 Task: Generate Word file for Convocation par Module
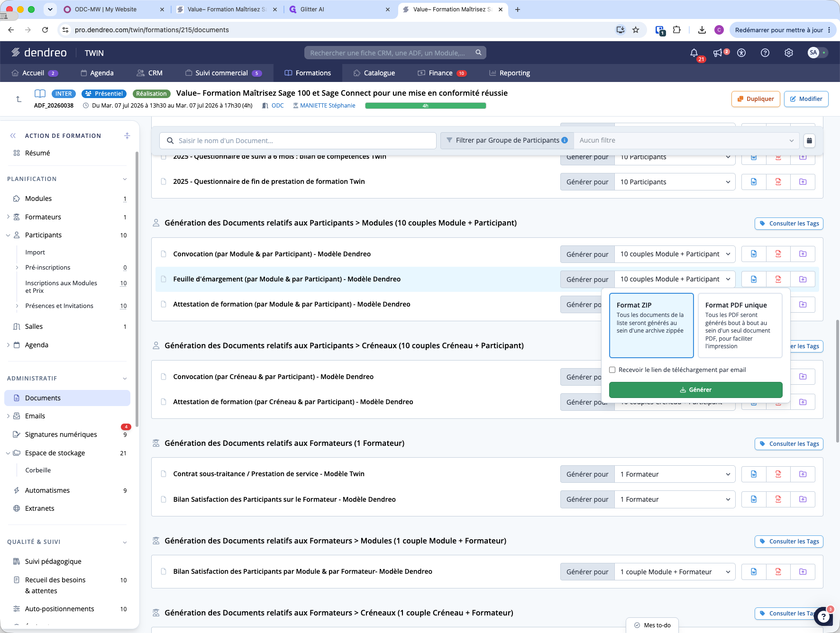tap(754, 254)
